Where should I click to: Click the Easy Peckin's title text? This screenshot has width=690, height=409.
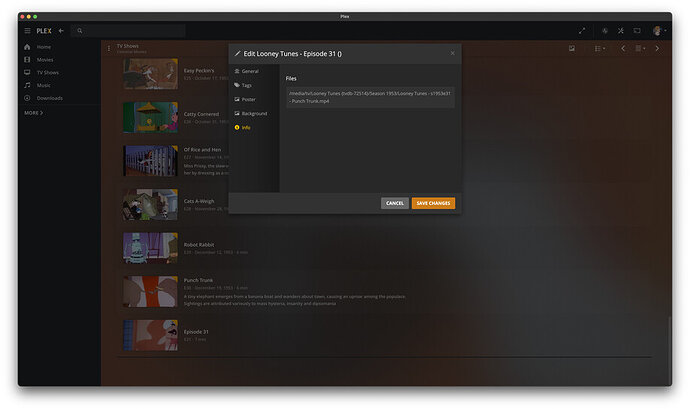(199, 70)
